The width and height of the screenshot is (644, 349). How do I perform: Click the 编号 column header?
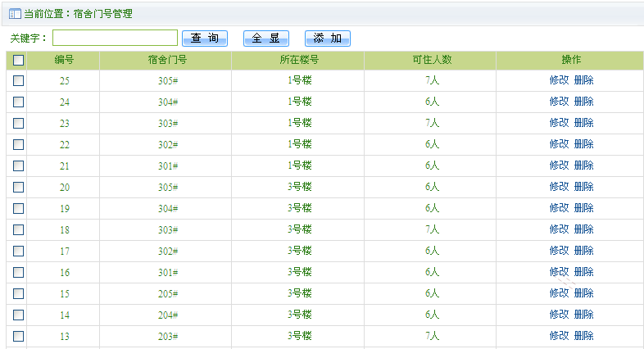point(64,60)
